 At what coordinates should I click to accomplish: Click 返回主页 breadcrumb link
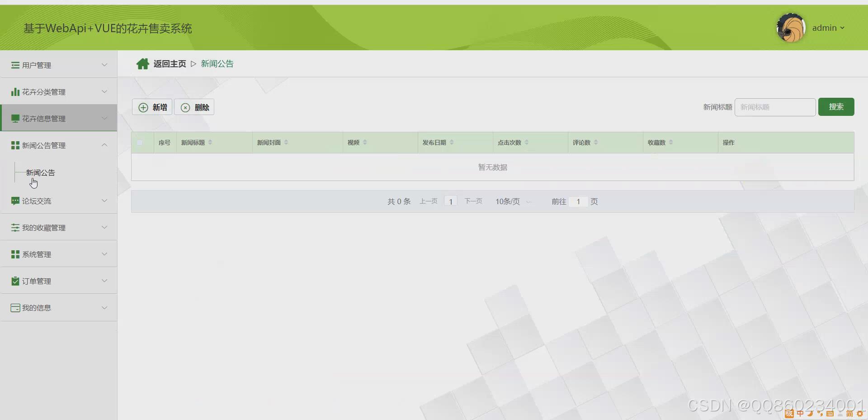click(x=170, y=64)
